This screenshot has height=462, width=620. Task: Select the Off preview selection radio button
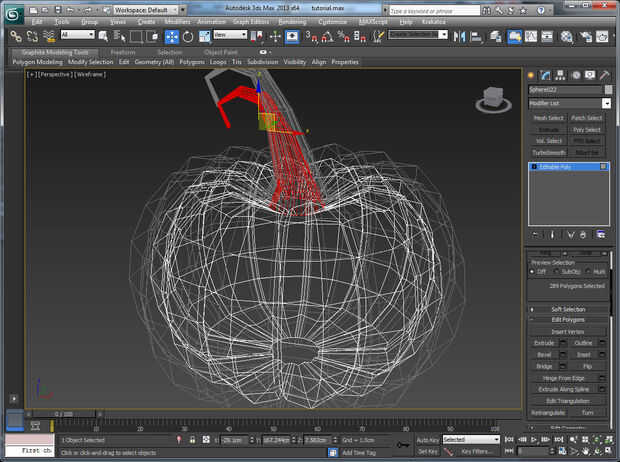click(x=533, y=271)
